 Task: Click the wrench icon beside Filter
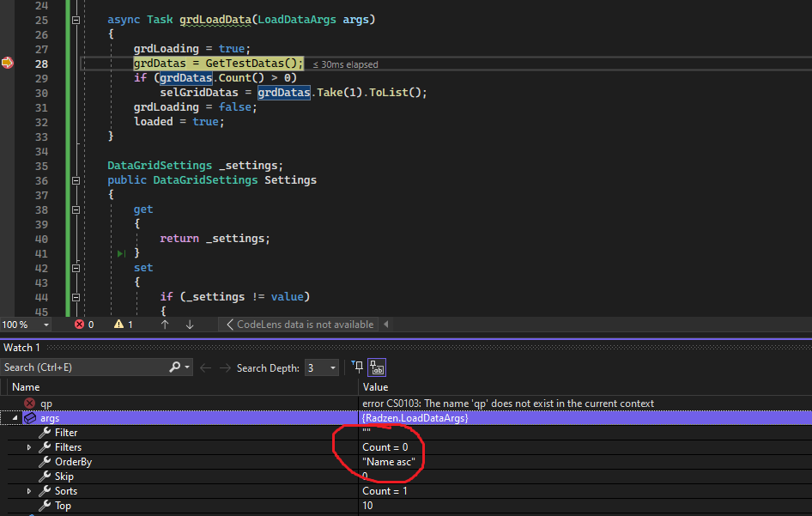pos(45,432)
